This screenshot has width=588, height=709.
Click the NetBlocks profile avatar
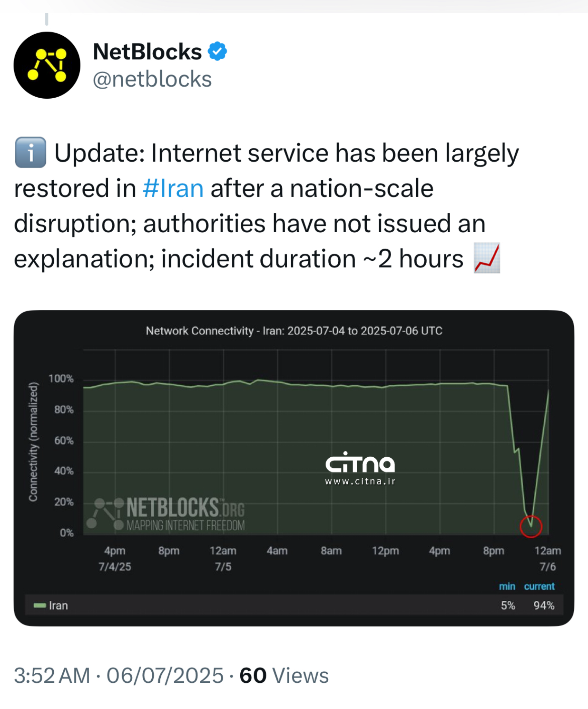tap(47, 65)
